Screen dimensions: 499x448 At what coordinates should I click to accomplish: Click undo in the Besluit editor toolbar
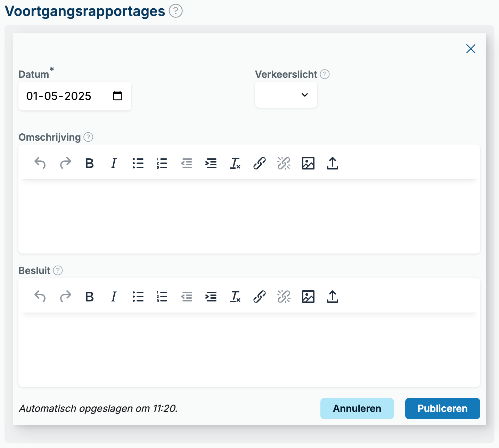click(x=40, y=296)
